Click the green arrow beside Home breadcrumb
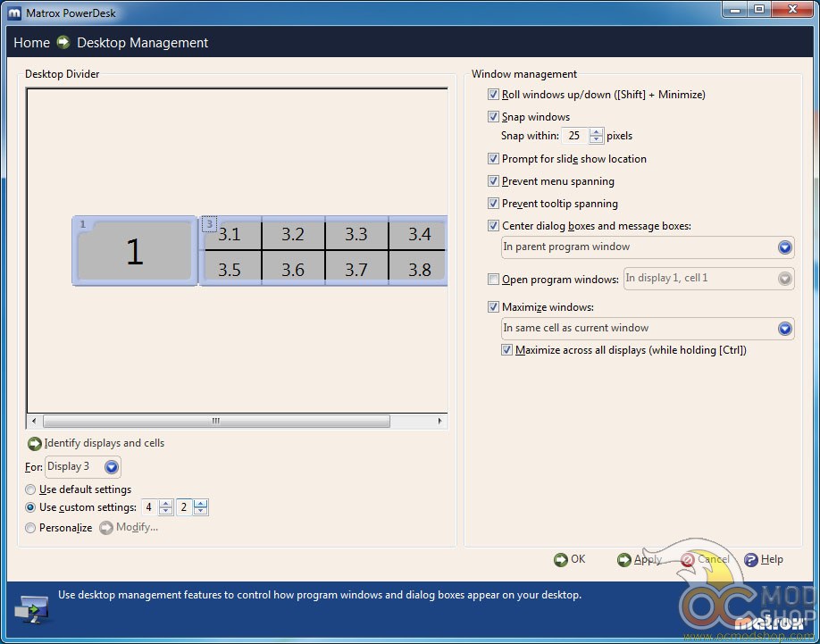Viewport: 820px width, 644px height. [63, 42]
